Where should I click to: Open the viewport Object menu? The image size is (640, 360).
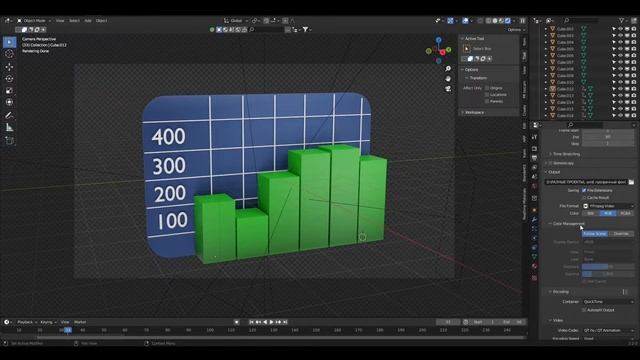(101, 20)
